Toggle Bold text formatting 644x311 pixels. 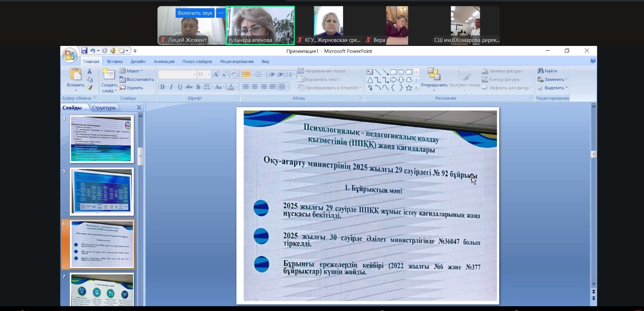coord(162,87)
